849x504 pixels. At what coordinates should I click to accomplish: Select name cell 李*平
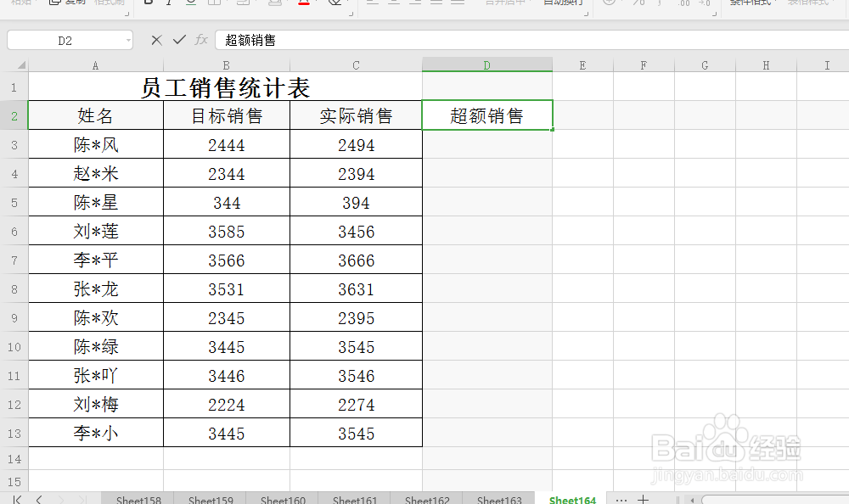click(95, 260)
